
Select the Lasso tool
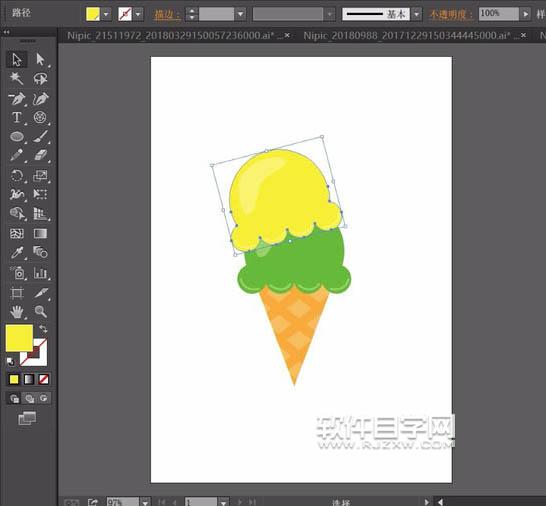pyautogui.click(x=40, y=78)
